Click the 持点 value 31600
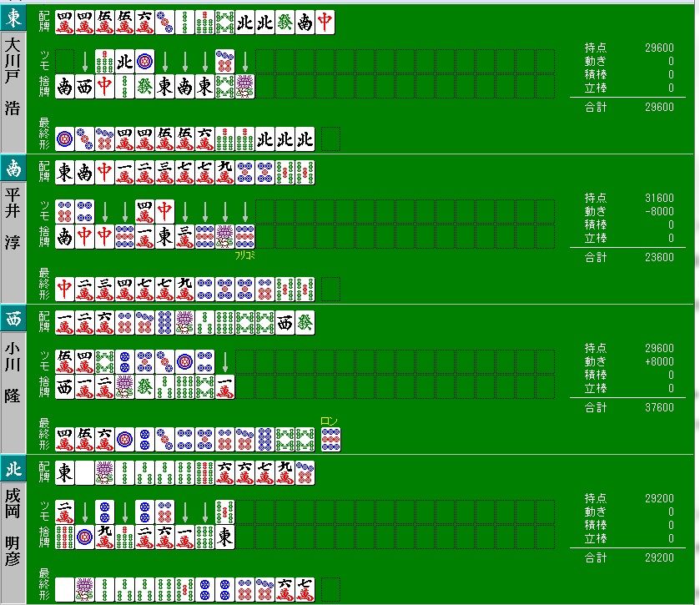 coord(659,198)
